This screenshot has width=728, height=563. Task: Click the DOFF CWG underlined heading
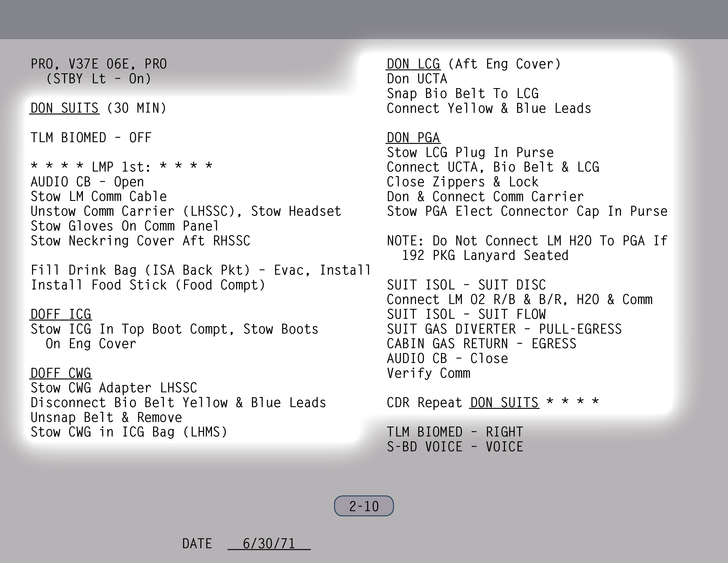point(61,373)
